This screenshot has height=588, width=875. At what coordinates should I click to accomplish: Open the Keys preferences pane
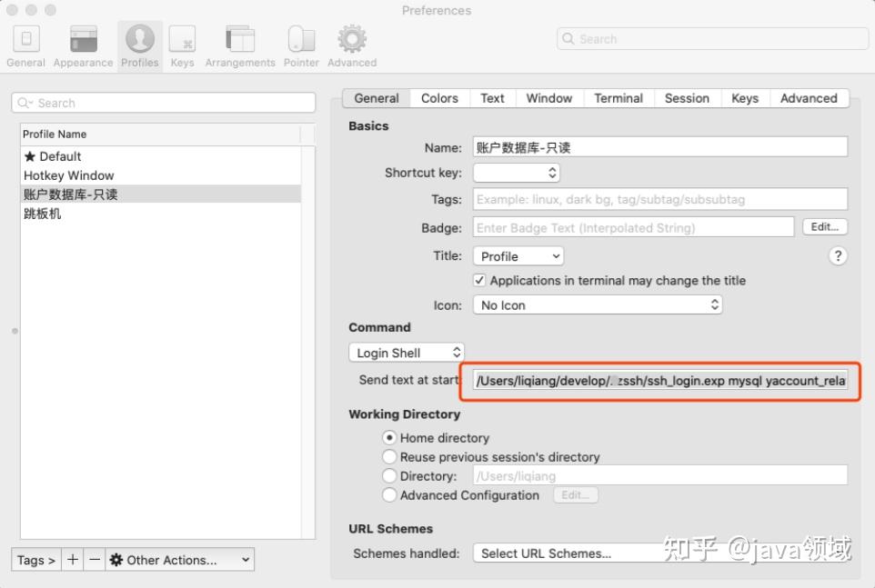pos(182,41)
